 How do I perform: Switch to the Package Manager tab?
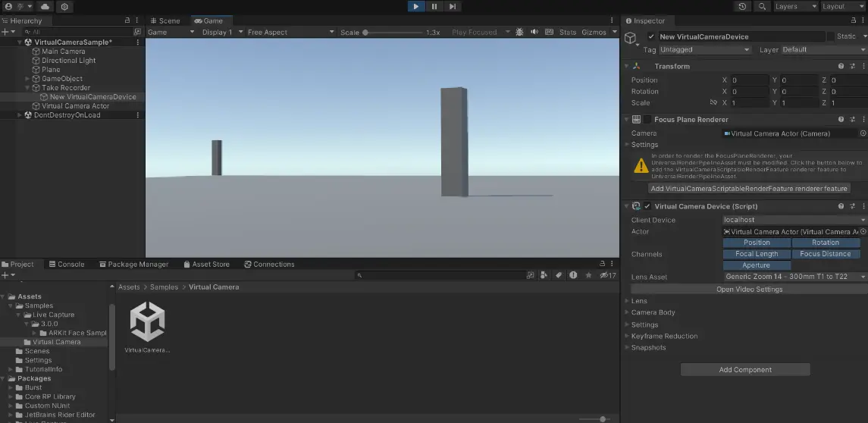click(x=133, y=264)
